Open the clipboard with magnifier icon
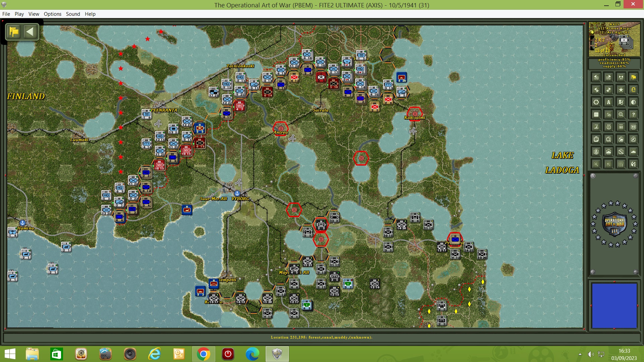Screen dimensions: 644x362 (608, 139)
